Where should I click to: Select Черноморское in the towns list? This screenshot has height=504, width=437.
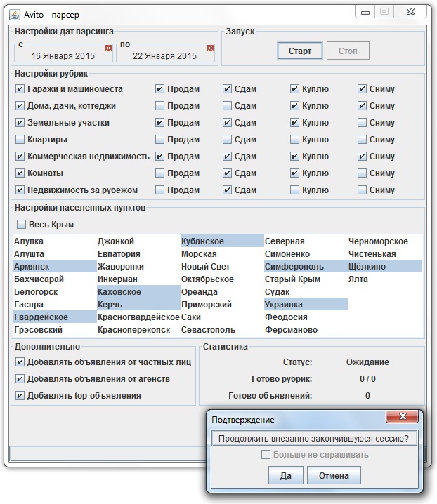pos(384,241)
